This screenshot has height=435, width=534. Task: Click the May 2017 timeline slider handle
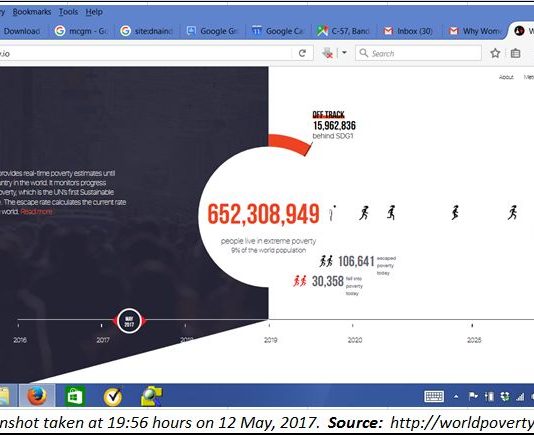point(129,321)
